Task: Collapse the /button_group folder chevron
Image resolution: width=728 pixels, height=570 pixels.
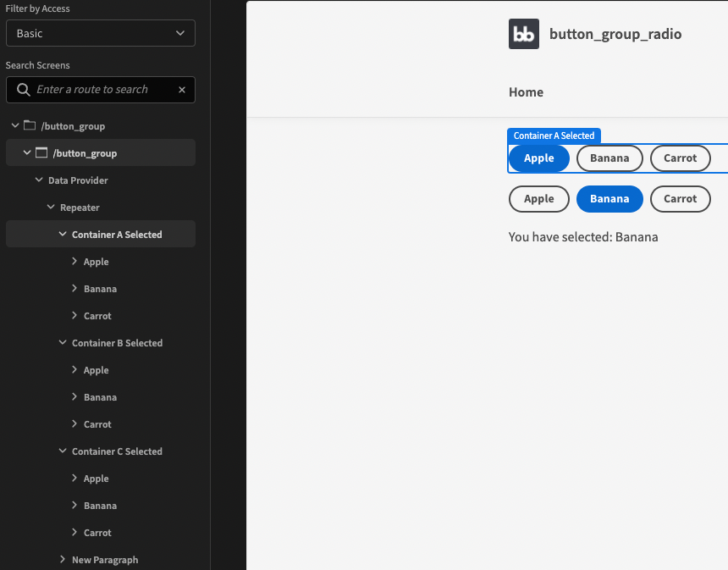Action: (x=15, y=125)
